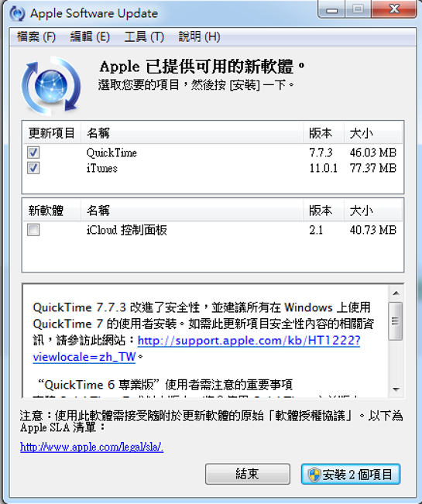Uncheck the iTunes update checkbox

coord(33,168)
